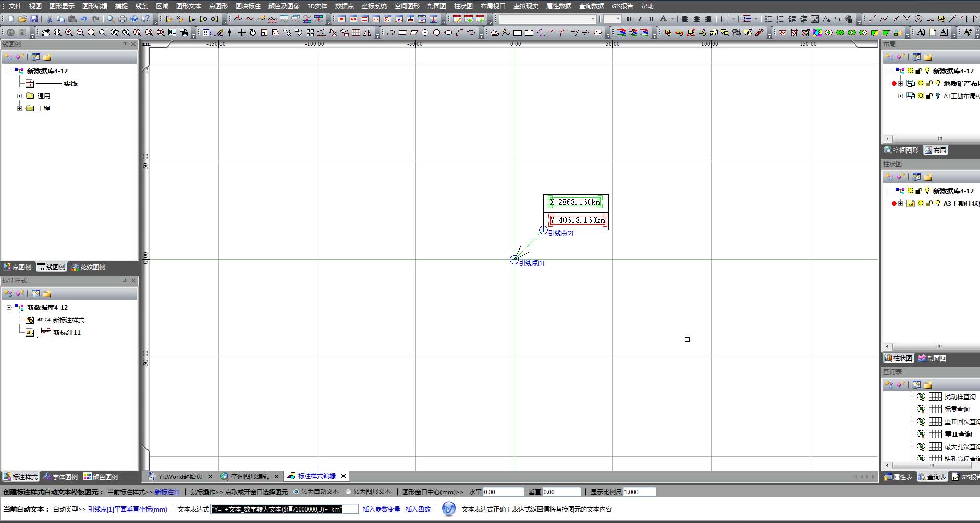Click the 水平 value field
980x523 pixels.
pos(503,492)
